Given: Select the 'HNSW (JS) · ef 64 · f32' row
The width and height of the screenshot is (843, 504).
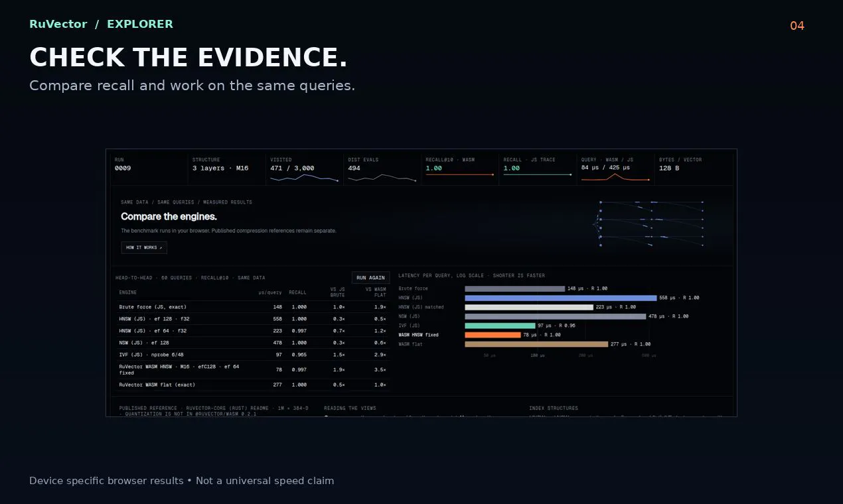Looking at the screenshot, I should pos(252,331).
